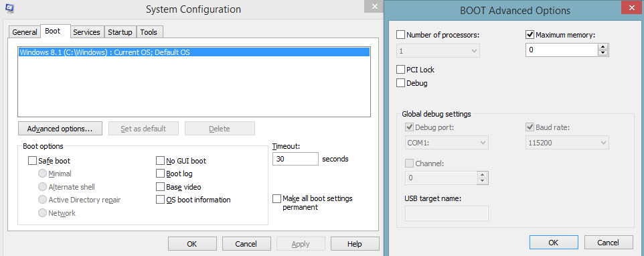644x256 pixels.
Task: Click the Timeout seconds field
Action: tap(295, 159)
